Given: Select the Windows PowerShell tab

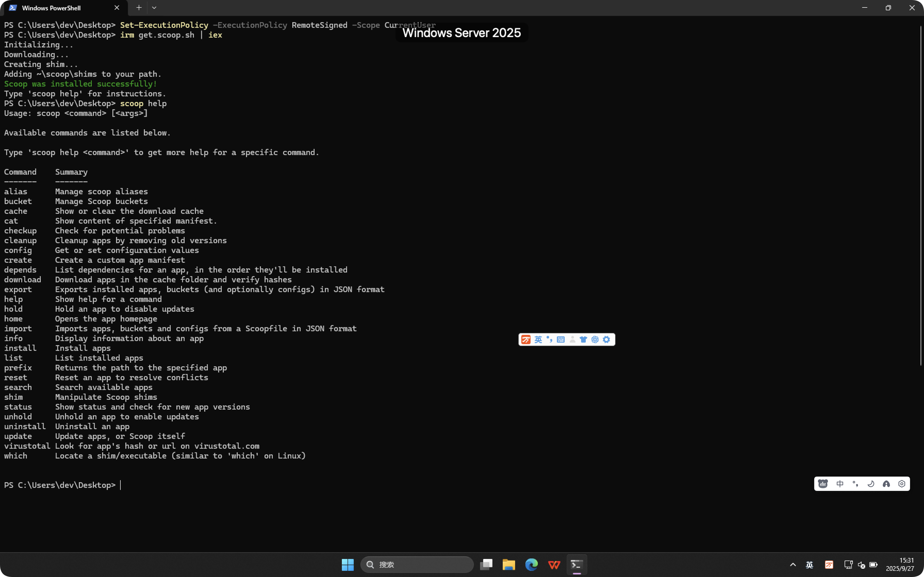Looking at the screenshot, I should pyautogui.click(x=51, y=8).
